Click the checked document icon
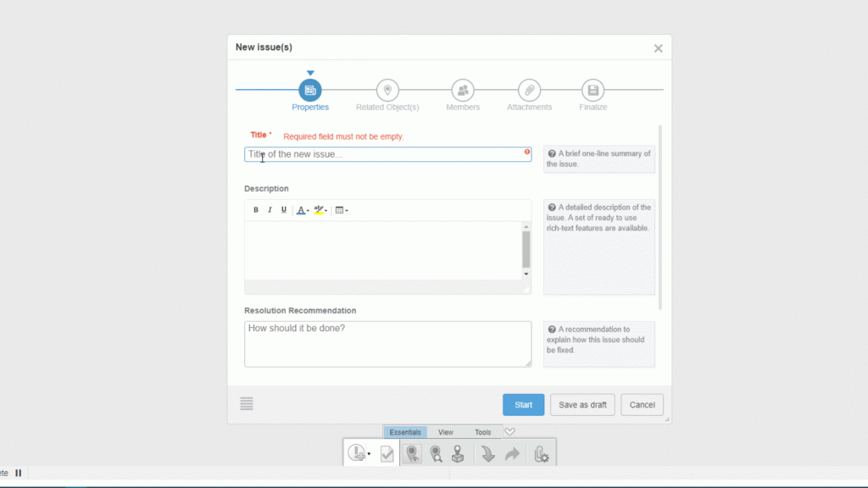 point(387,455)
